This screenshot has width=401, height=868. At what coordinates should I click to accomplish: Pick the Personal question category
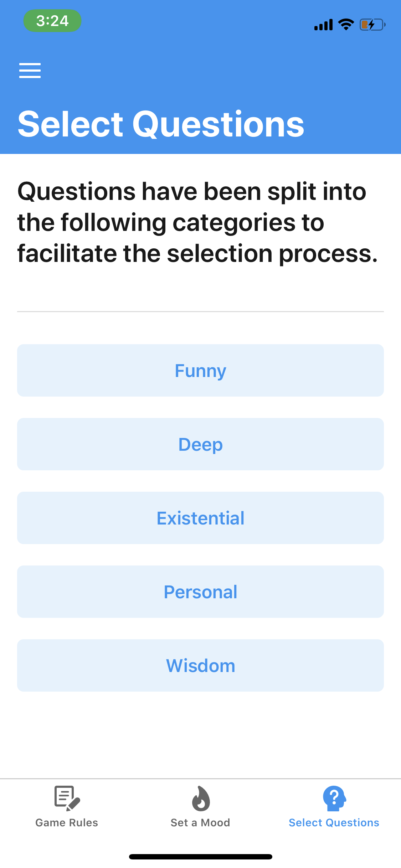click(200, 592)
